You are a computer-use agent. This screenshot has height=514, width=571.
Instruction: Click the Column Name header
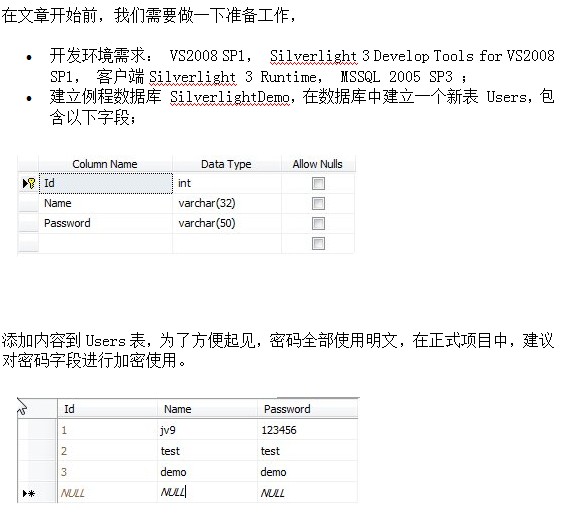pyautogui.click(x=105, y=164)
